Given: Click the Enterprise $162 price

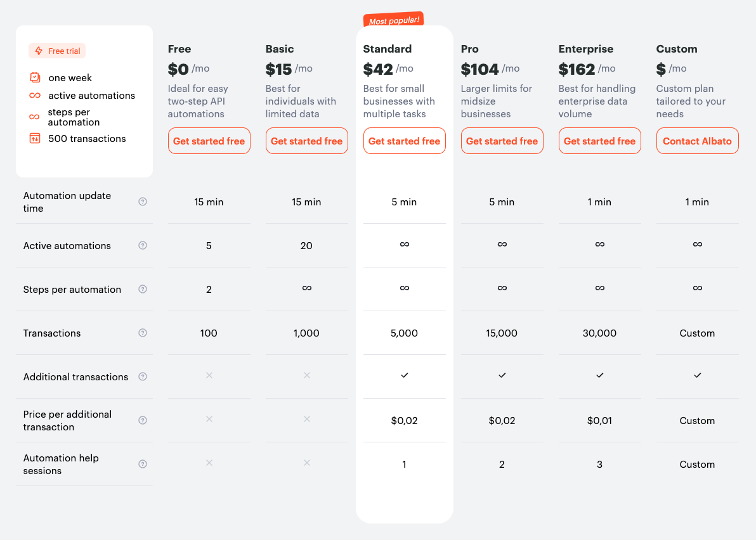Looking at the screenshot, I should pyautogui.click(x=577, y=69).
